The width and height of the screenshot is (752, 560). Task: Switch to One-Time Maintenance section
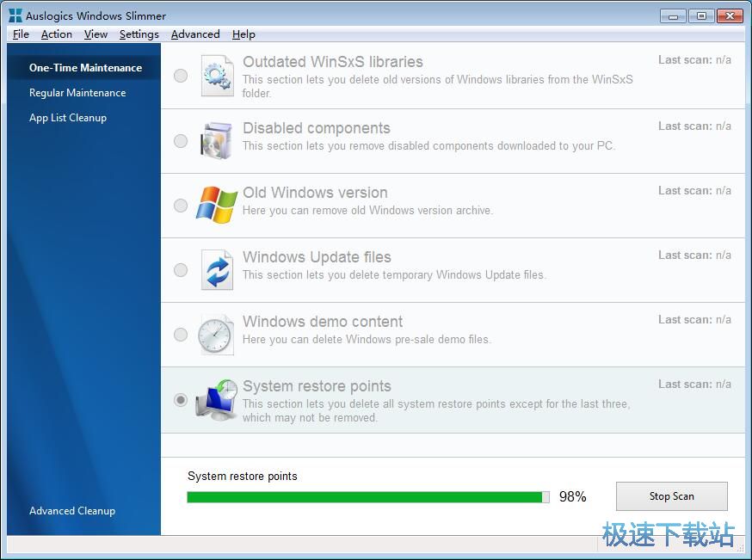[x=85, y=68]
